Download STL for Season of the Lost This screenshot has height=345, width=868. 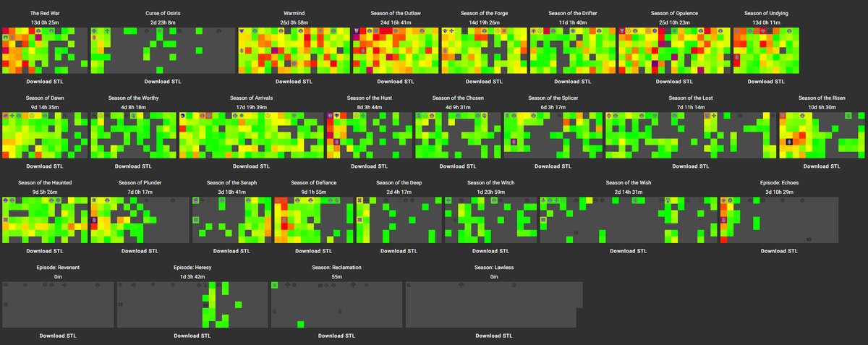(690, 166)
